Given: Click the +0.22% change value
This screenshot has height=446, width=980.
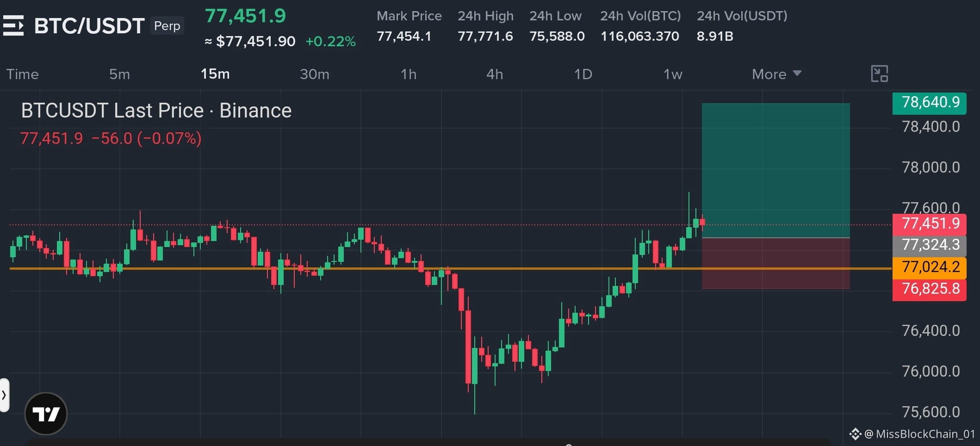Looking at the screenshot, I should pos(331,42).
